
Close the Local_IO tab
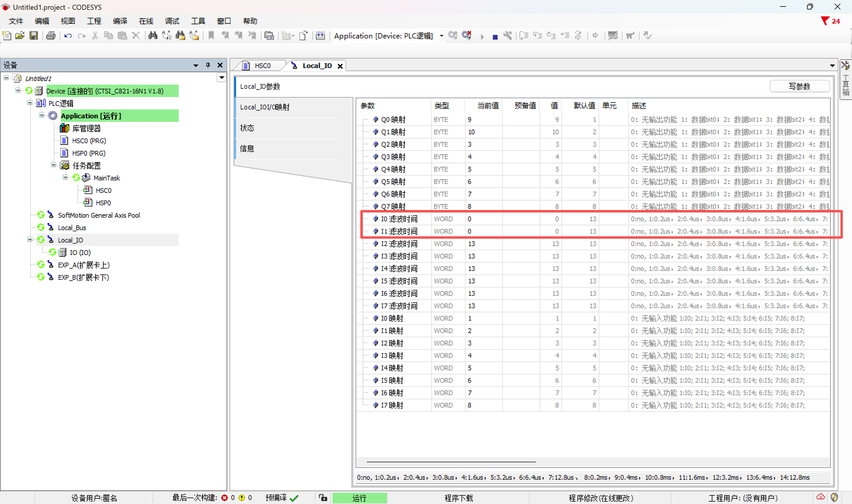340,66
